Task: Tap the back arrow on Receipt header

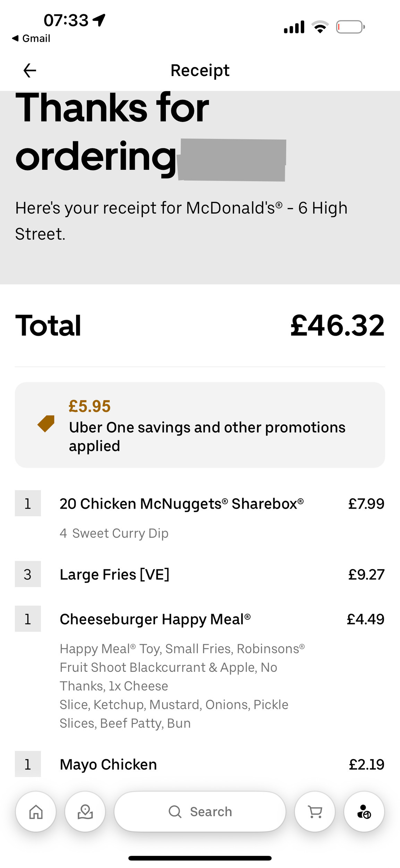Action: point(30,70)
